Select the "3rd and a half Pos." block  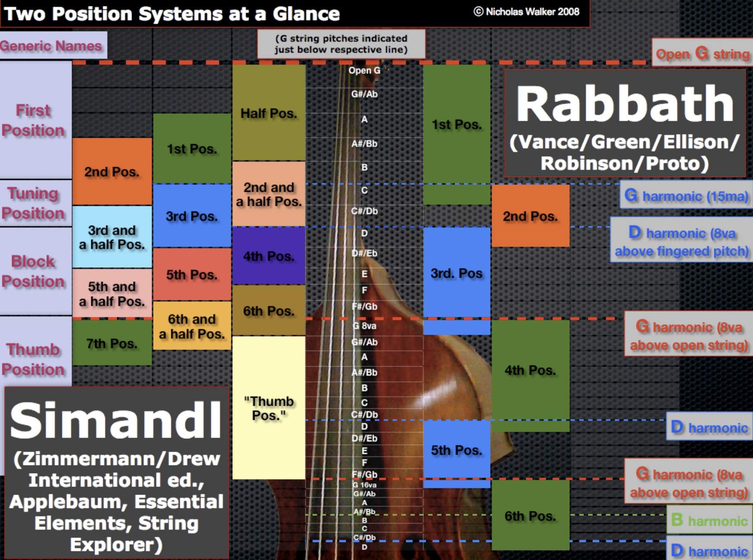pos(112,237)
